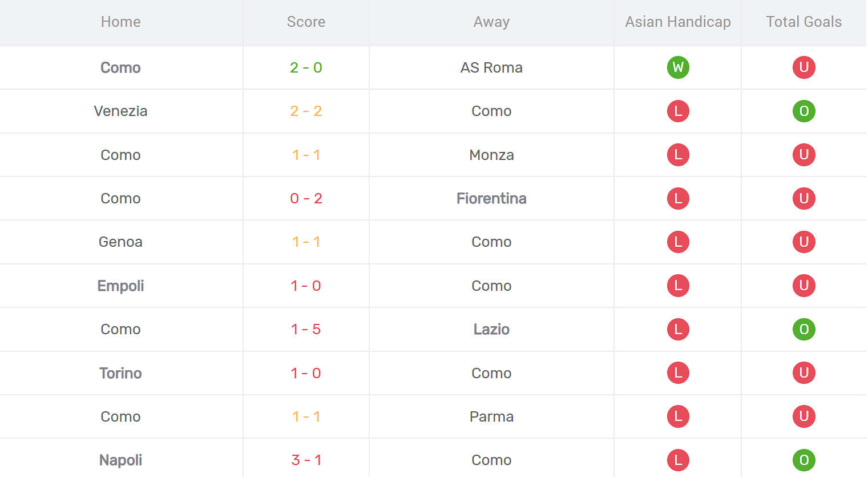This screenshot has height=477, width=868.
Task: Click the green O badge in Lazio row
Action: coord(804,329)
